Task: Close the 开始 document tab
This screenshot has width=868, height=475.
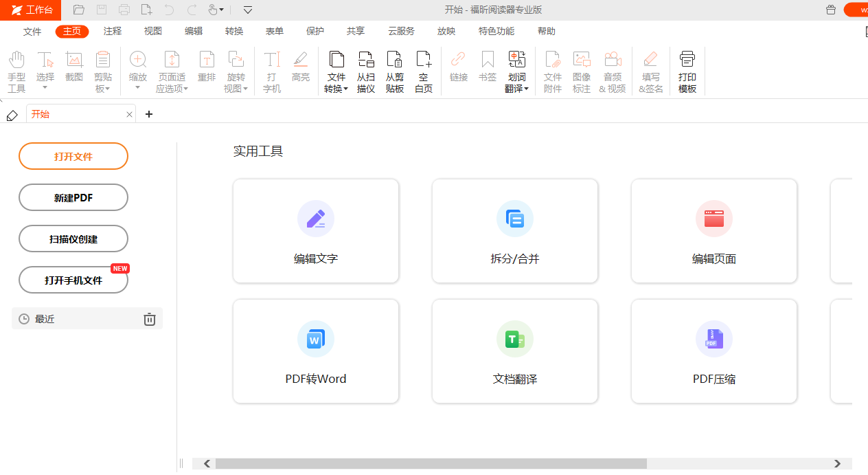Action: 129,115
